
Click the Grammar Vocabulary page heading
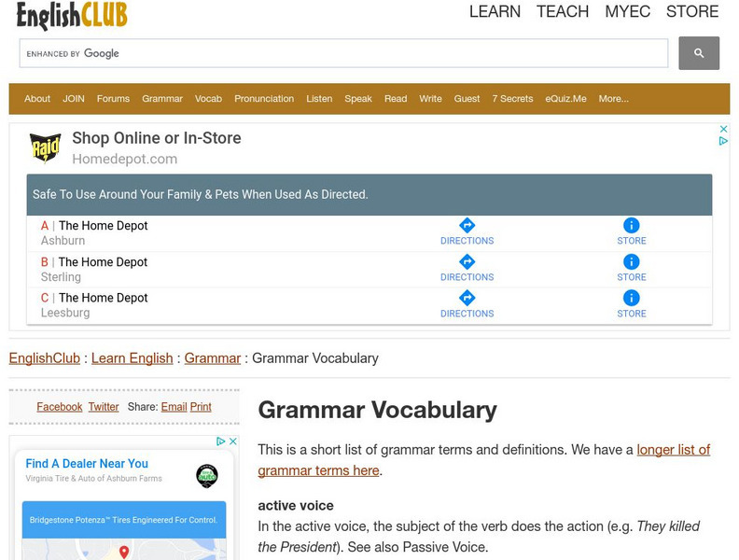coord(377,410)
